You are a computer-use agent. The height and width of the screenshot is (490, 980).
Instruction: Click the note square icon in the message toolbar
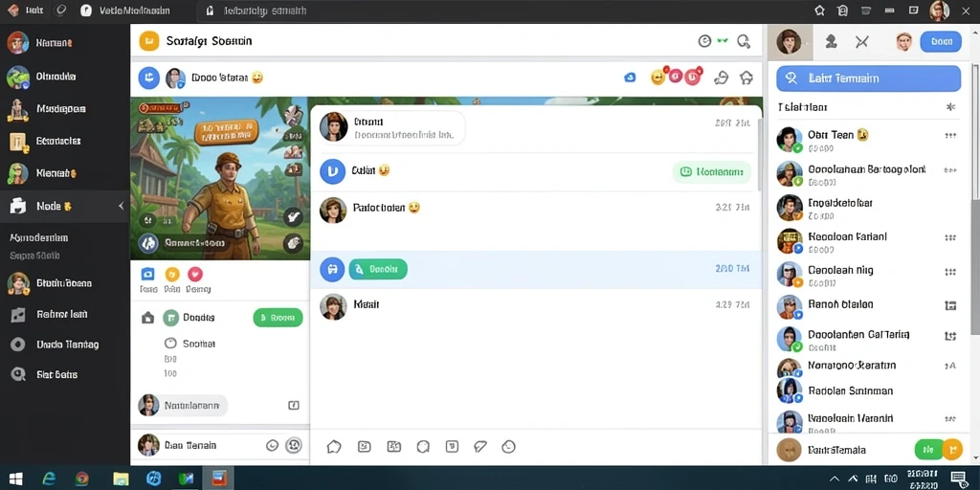pyautogui.click(x=452, y=446)
